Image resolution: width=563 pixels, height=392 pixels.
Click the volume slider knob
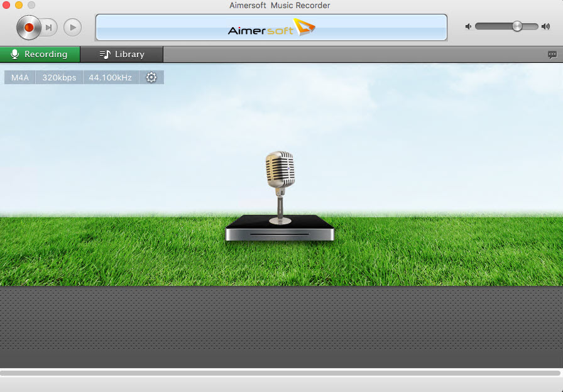point(517,26)
